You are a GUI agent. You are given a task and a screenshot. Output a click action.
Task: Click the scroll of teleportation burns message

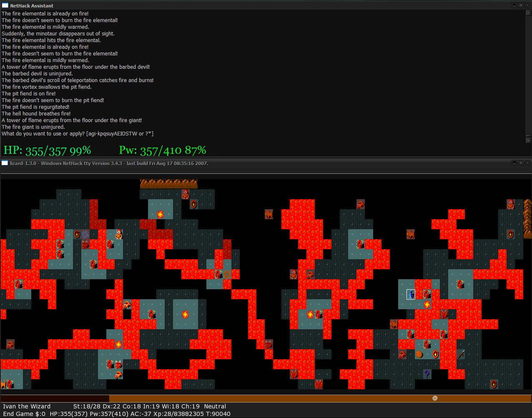coord(78,80)
